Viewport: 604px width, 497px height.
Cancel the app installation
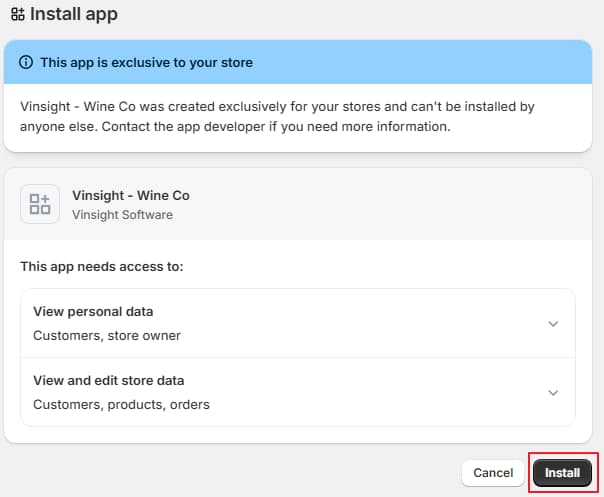[x=493, y=472]
